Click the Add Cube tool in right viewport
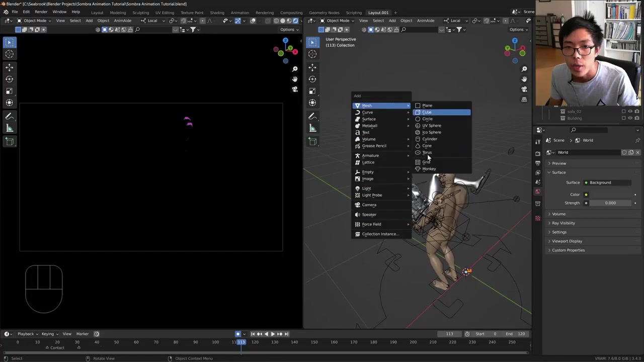The width and height of the screenshot is (644, 362). [312, 142]
